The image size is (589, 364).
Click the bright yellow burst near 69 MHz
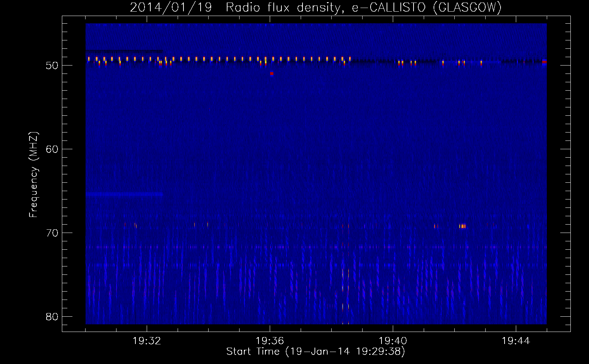(462, 226)
